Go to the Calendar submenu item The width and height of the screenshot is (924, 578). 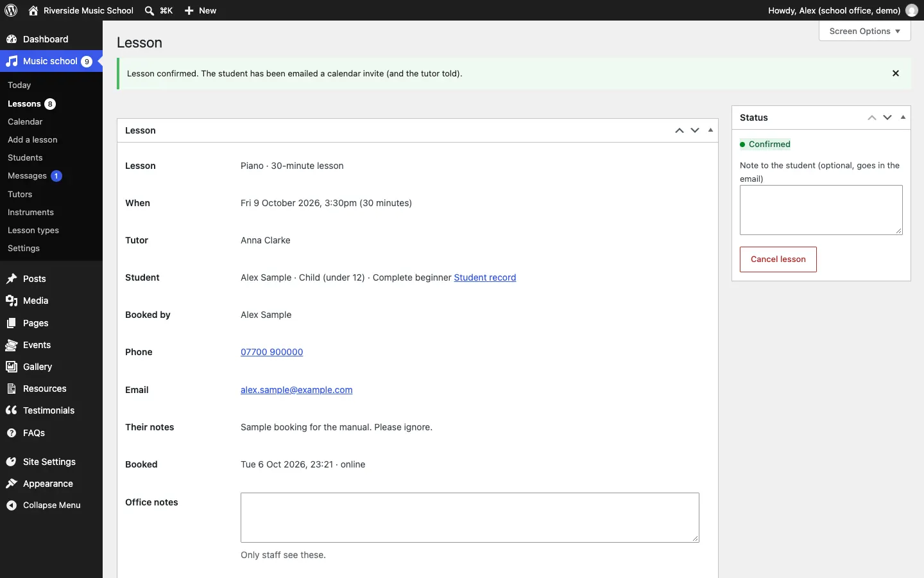pyautogui.click(x=25, y=122)
